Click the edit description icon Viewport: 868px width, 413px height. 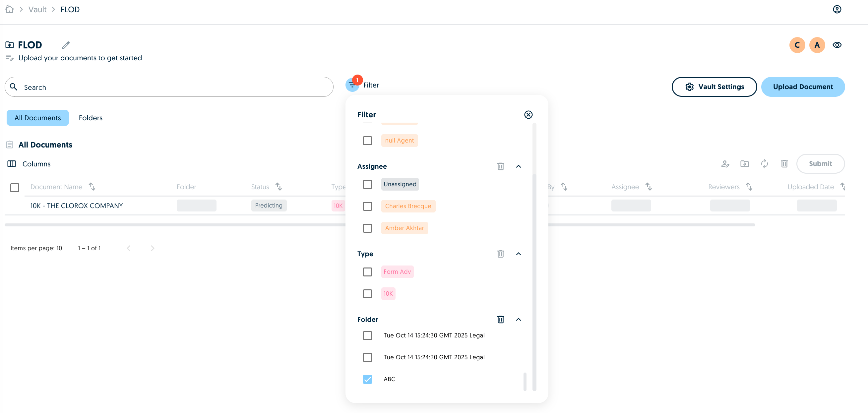[10, 58]
